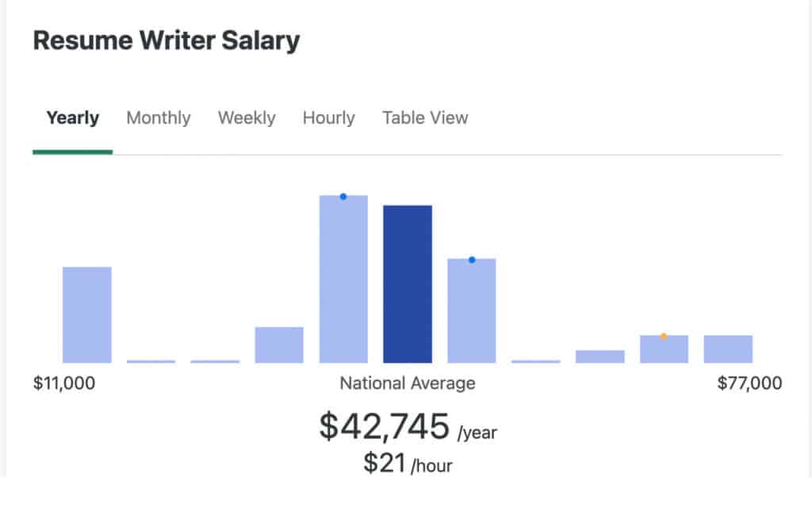Select the blue dot on the tallest bar
Screen dimensions: 812x508
pyautogui.click(x=341, y=194)
